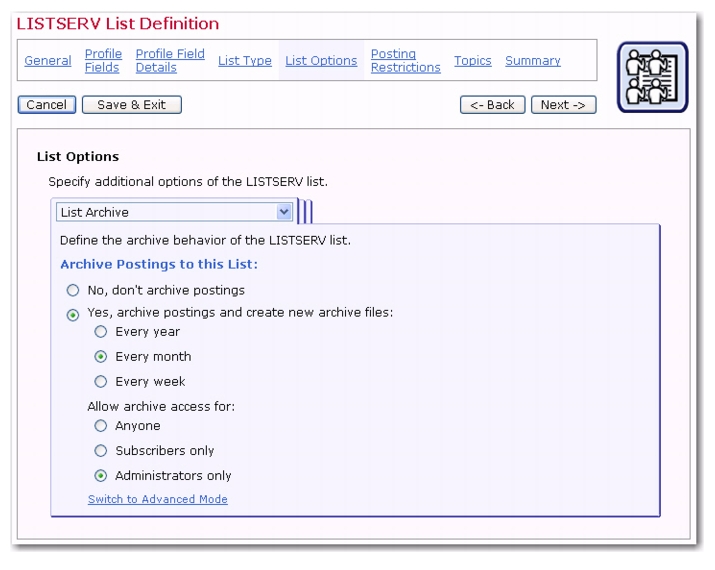Click 'Define the archive behavior' description text
Viewport: 715px width, 570px height.
click(x=205, y=240)
